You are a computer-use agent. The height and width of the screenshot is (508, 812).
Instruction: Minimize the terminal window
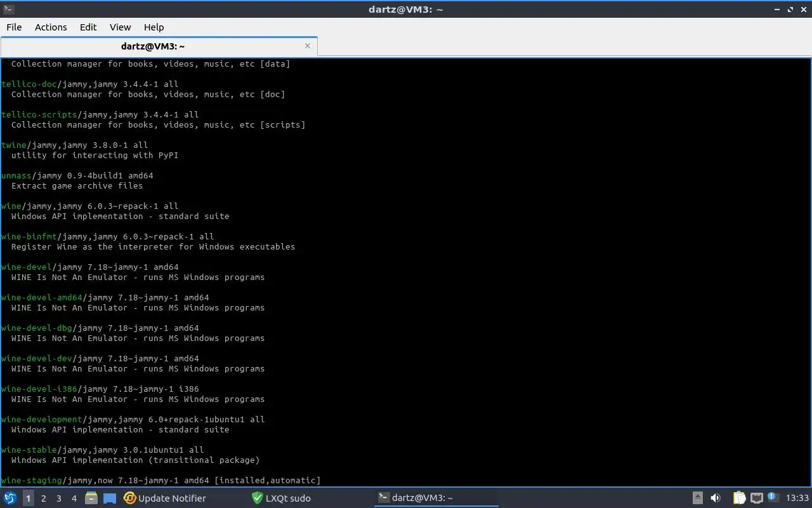coord(778,9)
